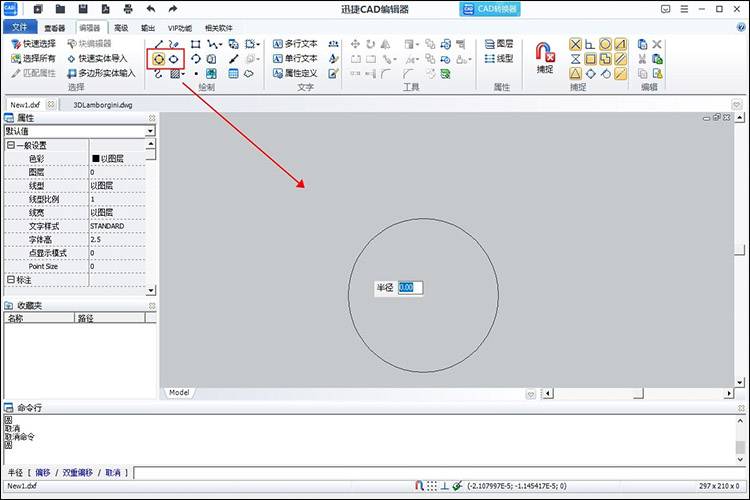750x500 pixels.
Task: Select the Circle drawing tool
Action: (158, 59)
